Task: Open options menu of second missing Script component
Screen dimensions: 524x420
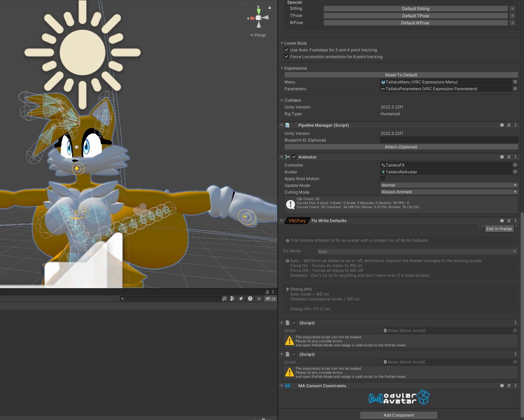Action: pyautogui.click(x=516, y=354)
